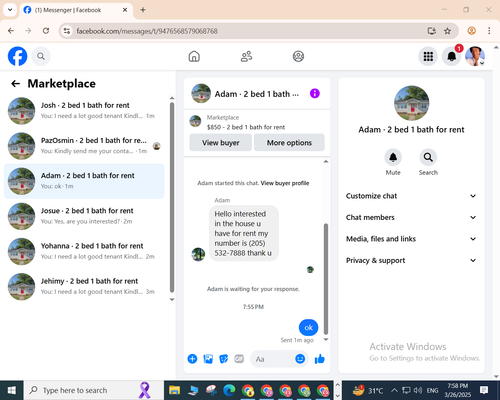The width and height of the screenshot is (500, 400).
Task: Click the browser address bar URL
Action: pyautogui.click(x=147, y=31)
